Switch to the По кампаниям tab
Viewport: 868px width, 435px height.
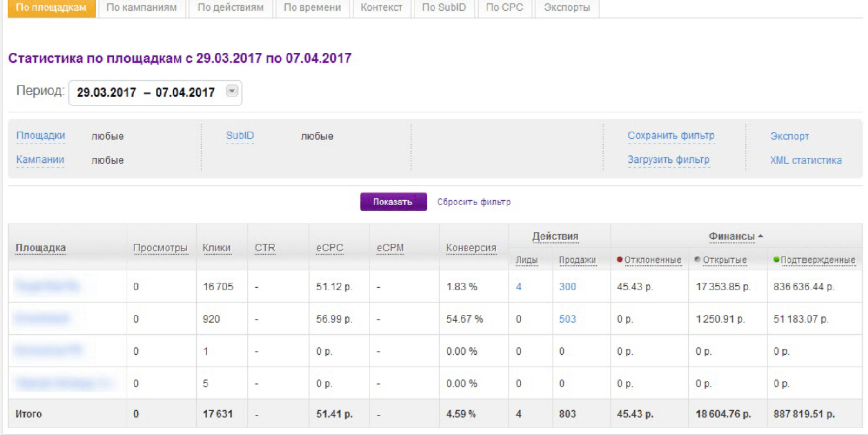click(141, 7)
